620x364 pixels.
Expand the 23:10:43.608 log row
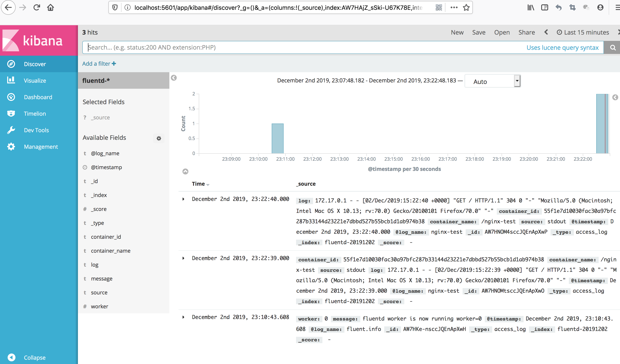[x=183, y=317]
